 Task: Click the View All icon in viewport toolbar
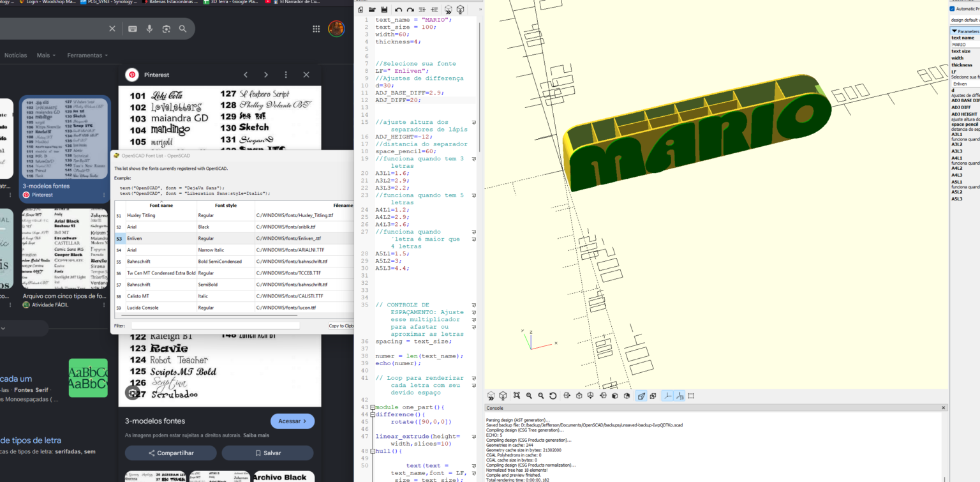point(517,396)
